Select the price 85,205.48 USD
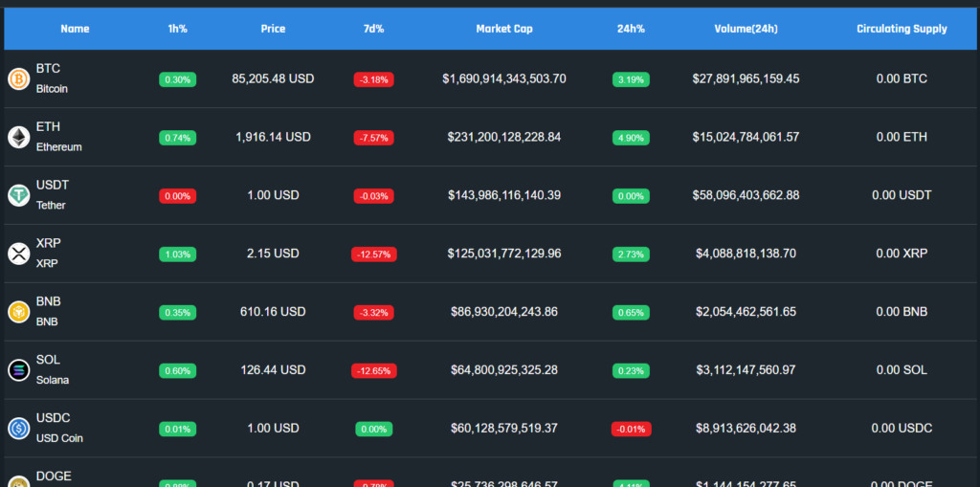The width and height of the screenshot is (980, 487). (x=273, y=78)
